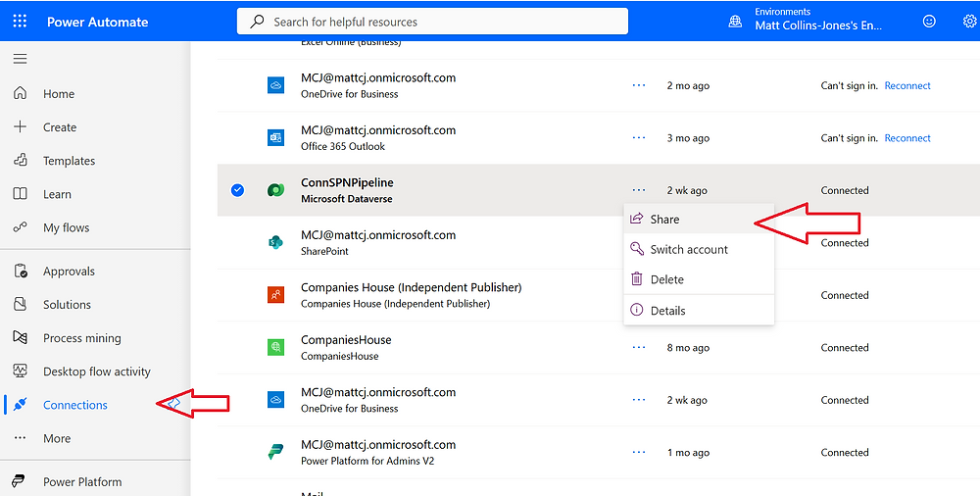Choose Switch account from the context menu
The height and width of the screenshot is (496, 980).
coord(699,249)
